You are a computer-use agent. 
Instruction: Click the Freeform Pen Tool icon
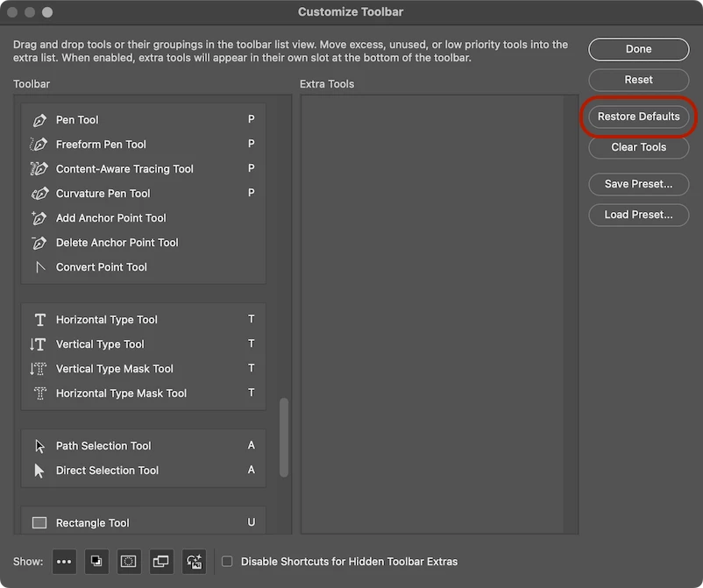(x=39, y=145)
